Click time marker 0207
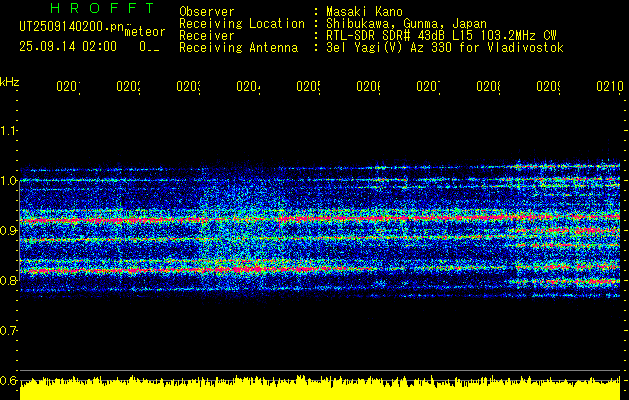Viewport: 629px width, 400px height. click(x=428, y=86)
